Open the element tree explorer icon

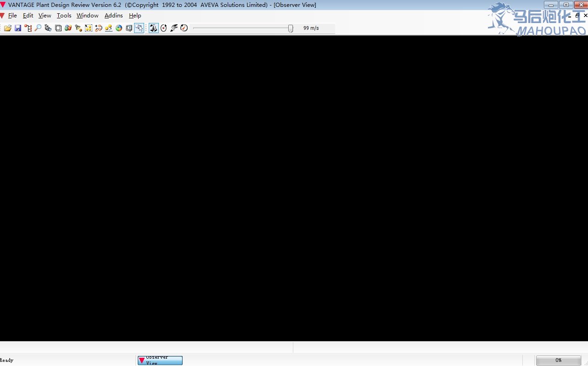(x=28, y=28)
